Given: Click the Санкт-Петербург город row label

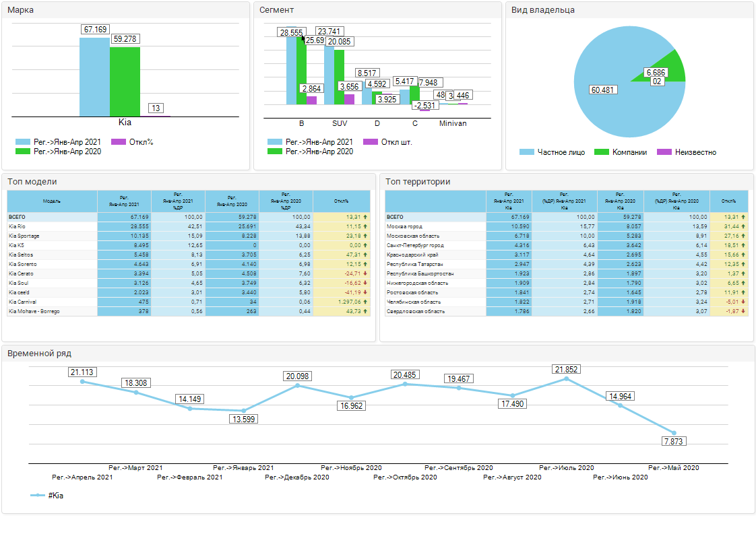Looking at the screenshot, I should [x=415, y=246].
